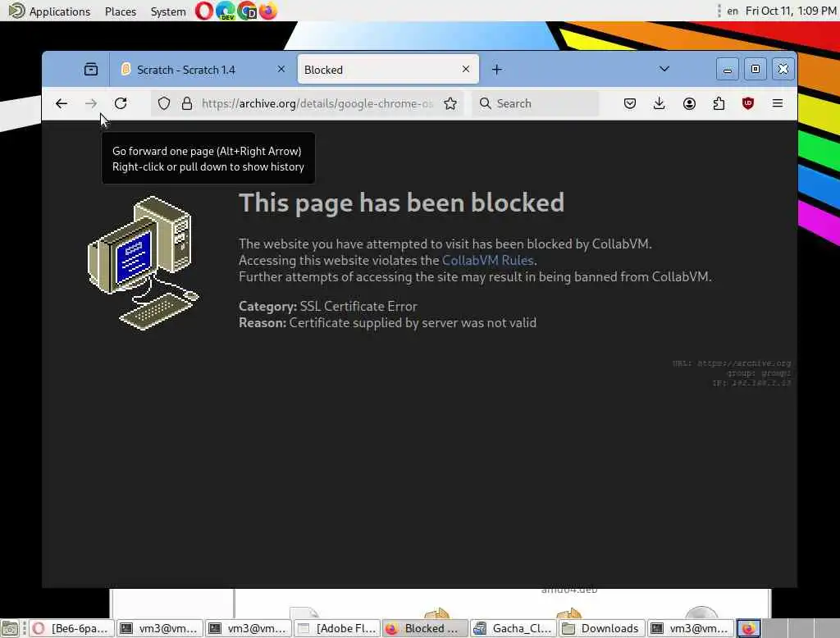Open the System menu

click(167, 11)
